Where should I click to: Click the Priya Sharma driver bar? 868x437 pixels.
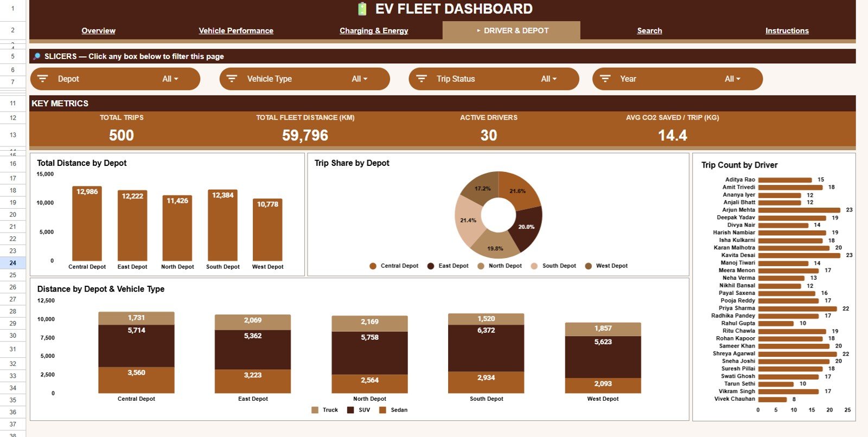(x=797, y=309)
